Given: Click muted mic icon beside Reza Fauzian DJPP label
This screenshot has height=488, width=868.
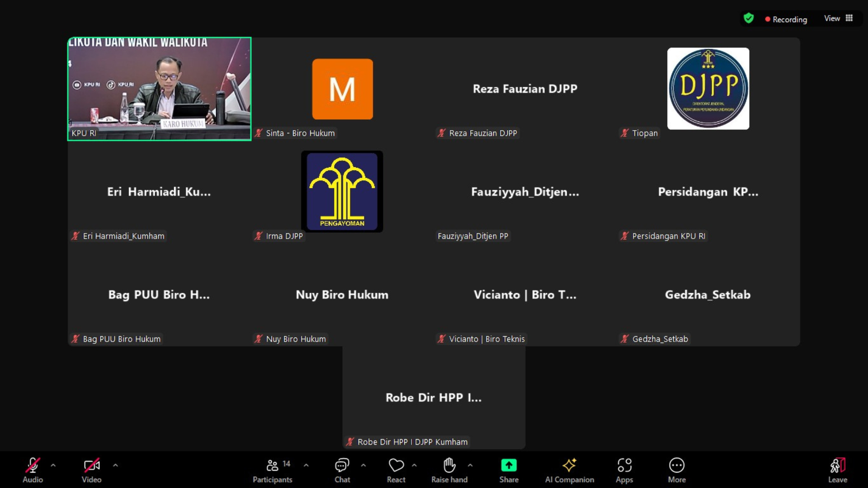Looking at the screenshot, I should 442,133.
